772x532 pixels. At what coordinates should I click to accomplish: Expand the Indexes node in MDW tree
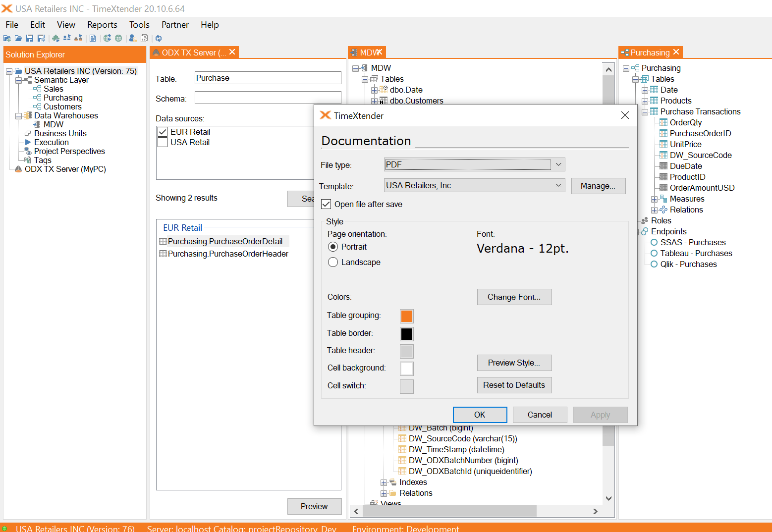point(384,482)
